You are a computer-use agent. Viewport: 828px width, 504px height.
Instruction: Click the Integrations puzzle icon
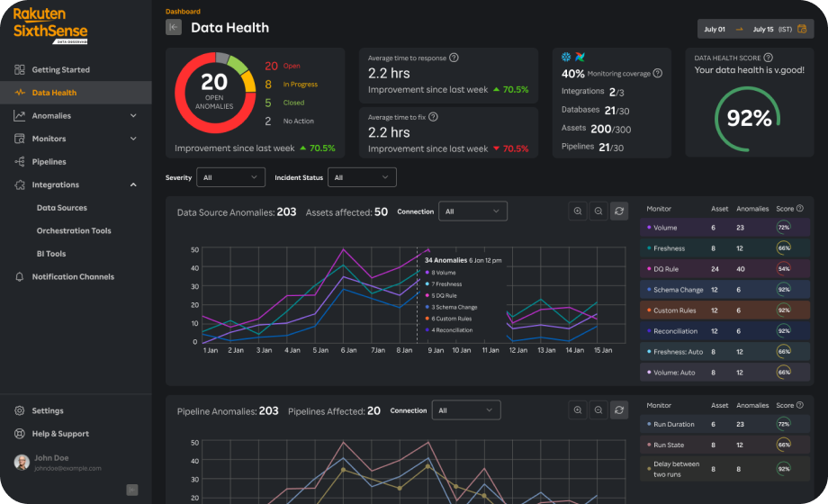pos(20,184)
